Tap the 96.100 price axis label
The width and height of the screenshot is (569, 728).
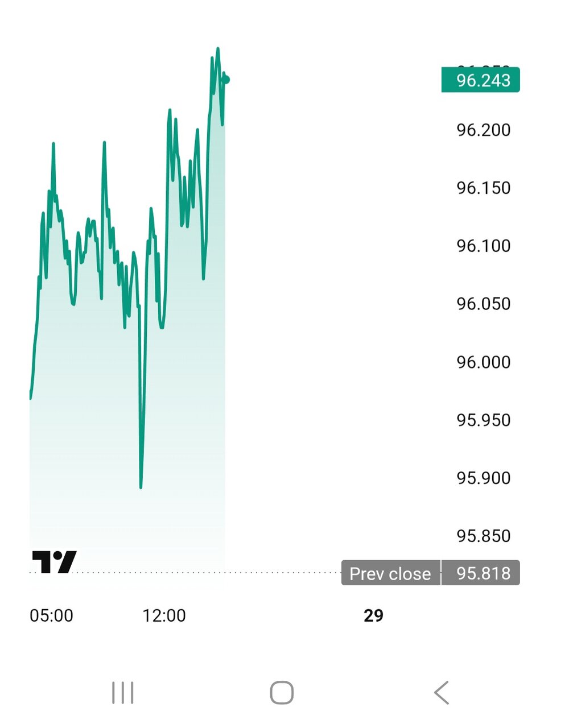[484, 246]
